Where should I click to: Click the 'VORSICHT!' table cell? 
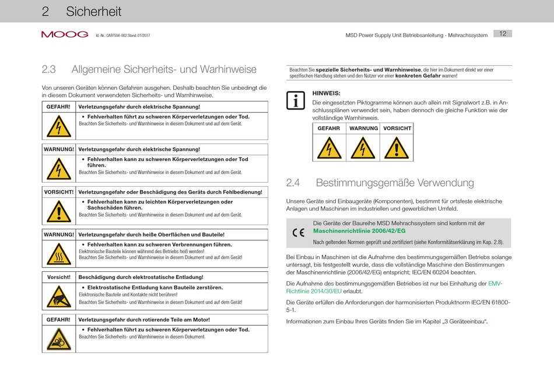59,192
